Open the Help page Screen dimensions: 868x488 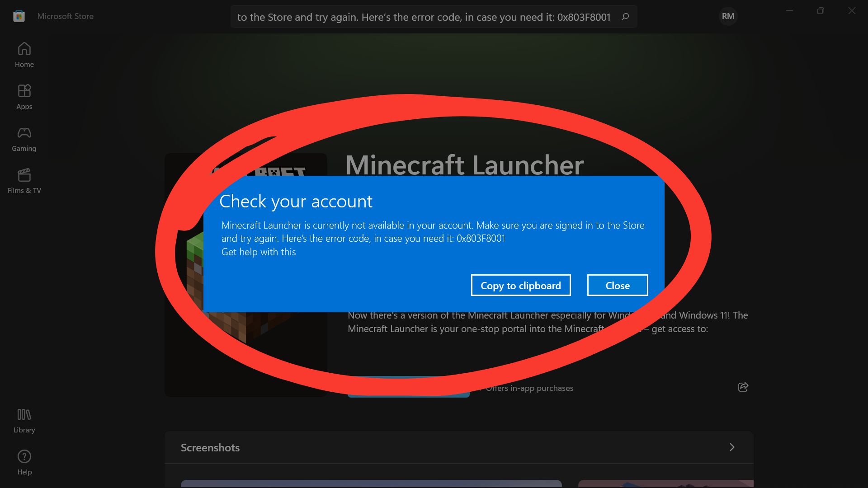[x=24, y=462]
